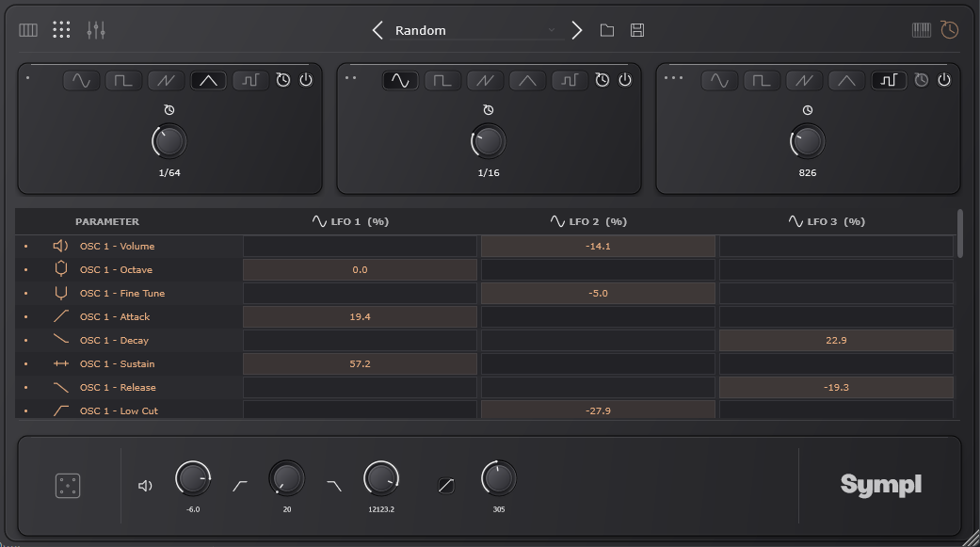This screenshot has width=980, height=547.
Task: Edit the Volume LFO 2 cell showing -14.1
Action: coord(598,247)
